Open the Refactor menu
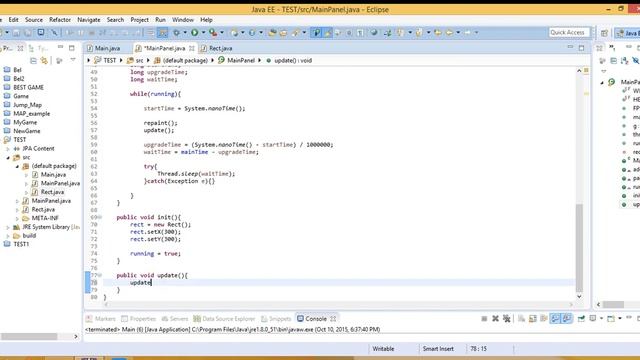640x360 pixels. point(60,20)
